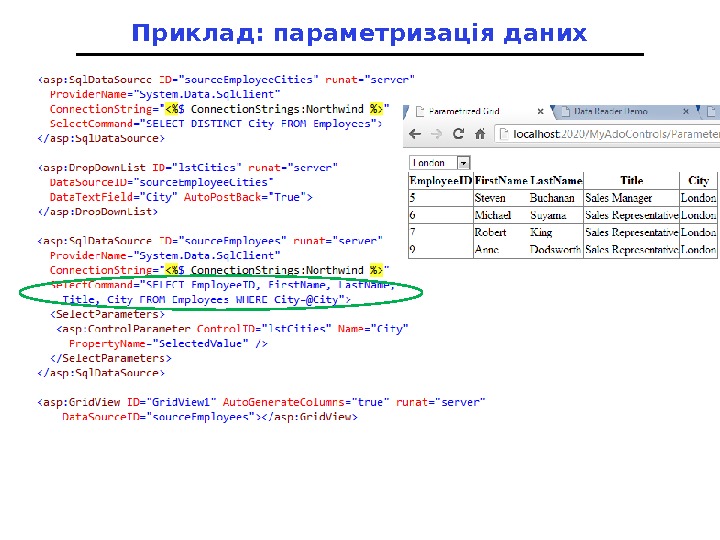The width and height of the screenshot is (720, 540).
Task: Switch to the Data Reader Demo tab
Action: click(624, 111)
